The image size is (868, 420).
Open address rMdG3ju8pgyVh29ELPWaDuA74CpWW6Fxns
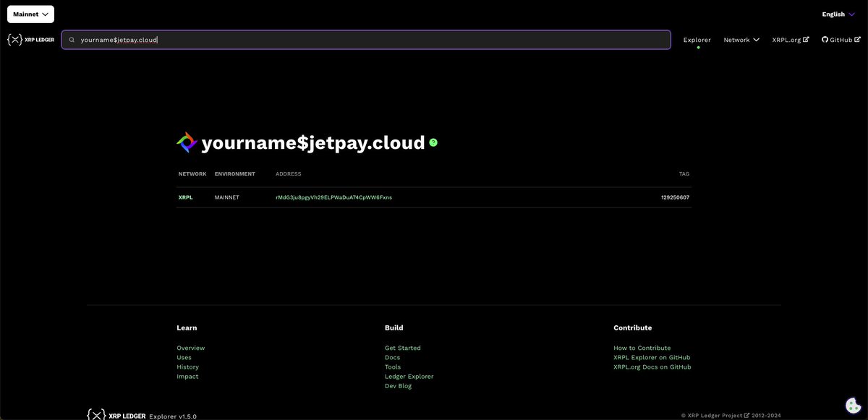[333, 197]
